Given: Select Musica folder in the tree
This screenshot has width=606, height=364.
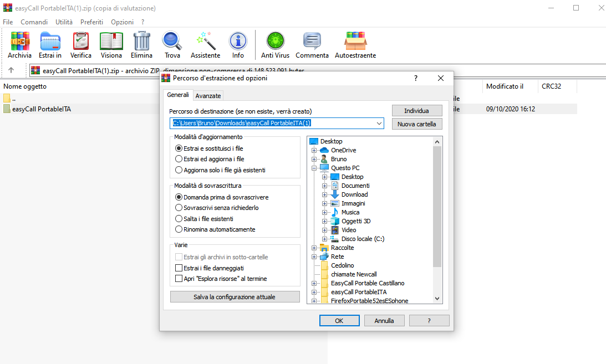Looking at the screenshot, I should [x=350, y=212].
